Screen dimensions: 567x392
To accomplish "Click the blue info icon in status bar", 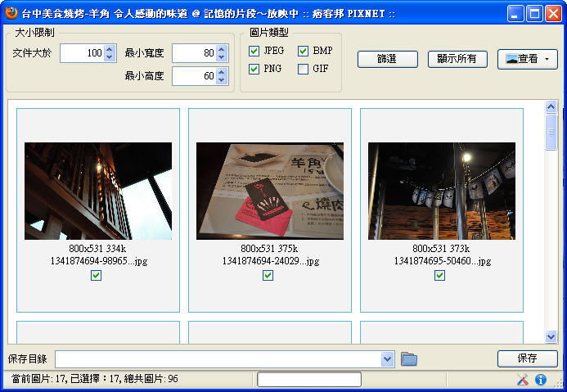I will pyautogui.click(x=541, y=380).
